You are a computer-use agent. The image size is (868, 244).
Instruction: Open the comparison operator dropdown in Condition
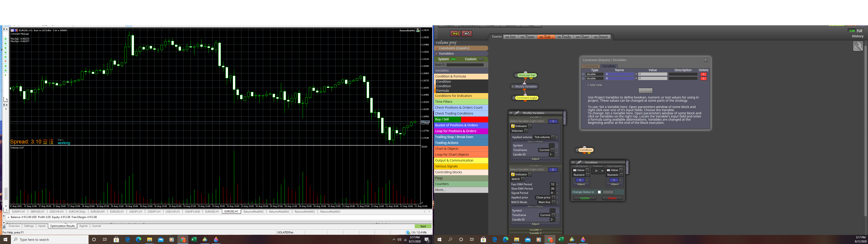598,171
